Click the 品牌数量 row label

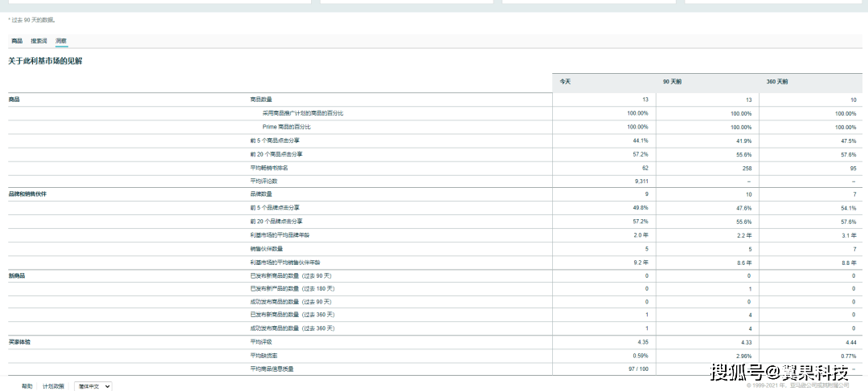pyautogui.click(x=261, y=194)
